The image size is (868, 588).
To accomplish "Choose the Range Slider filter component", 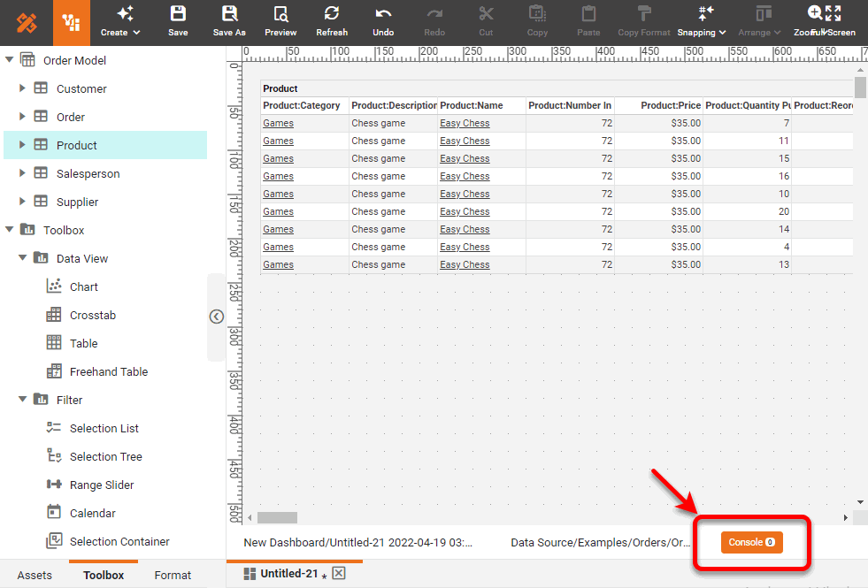I will [x=101, y=485].
